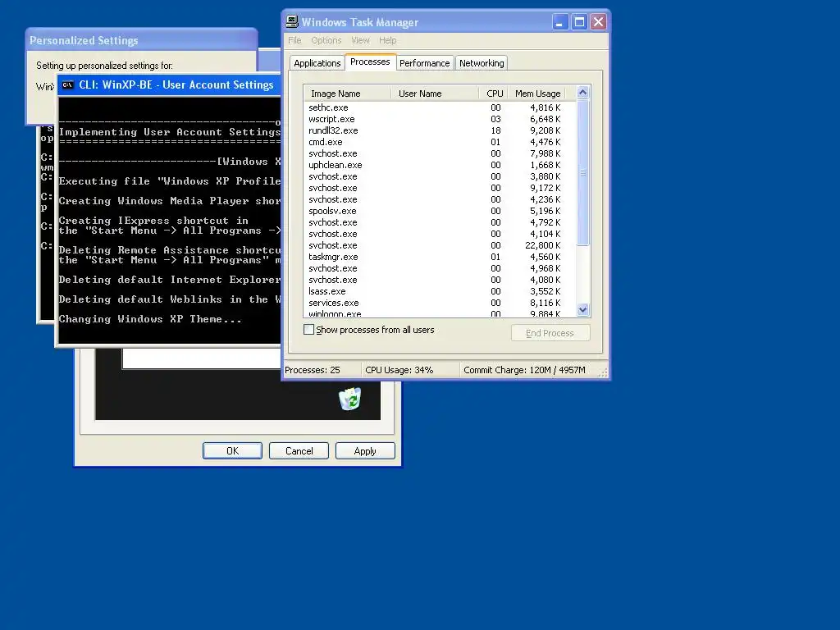This screenshot has height=630, width=840.
Task: Select the winlogon.exe process row
Action: [x=440, y=313]
